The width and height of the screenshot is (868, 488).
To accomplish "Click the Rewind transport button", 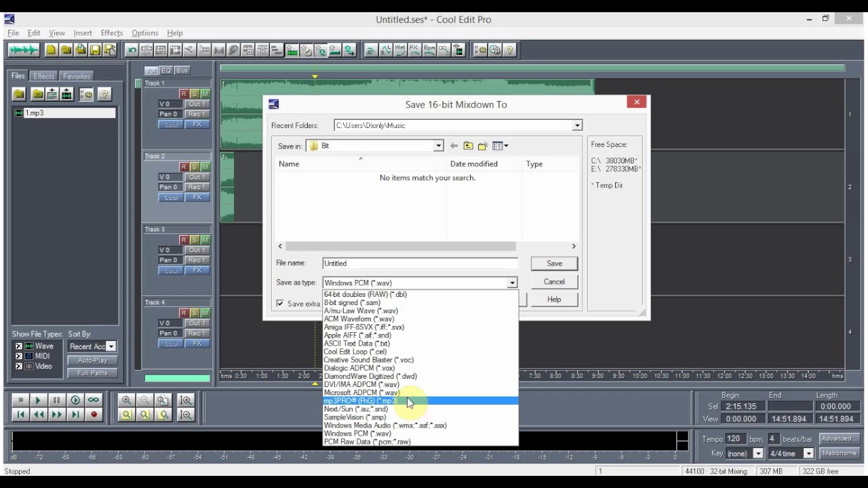I will tap(39, 415).
